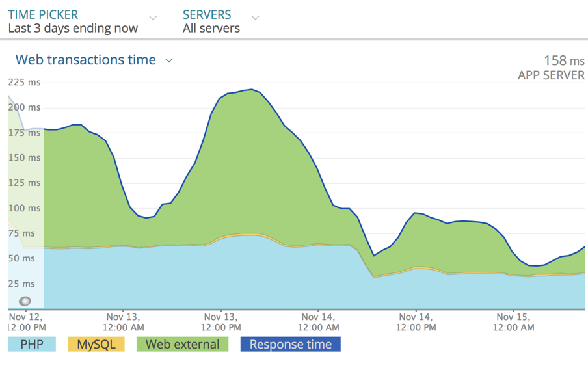Click the Nov 13, 12:00 PM axis label
The width and height of the screenshot is (588, 372).
pyautogui.click(x=221, y=322)
